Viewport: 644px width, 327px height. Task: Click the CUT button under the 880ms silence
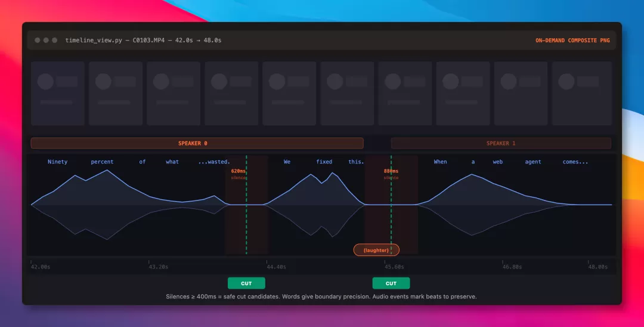pyautogui.click(x=391, y=283)
